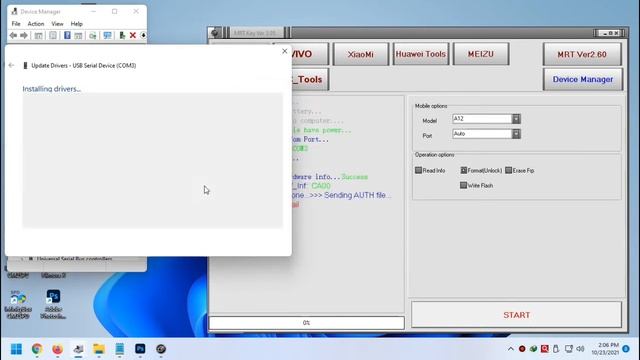
Task: Toggle the Write Flash checkbox
Action: (463, 185)
